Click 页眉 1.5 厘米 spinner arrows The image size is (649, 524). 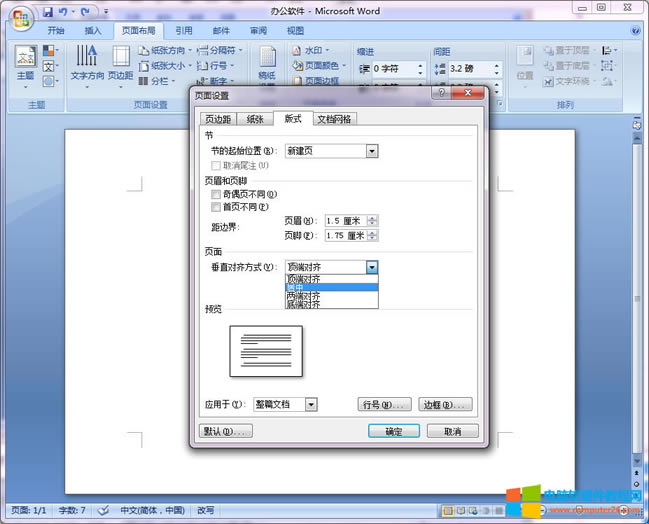[x=372, y=221]
